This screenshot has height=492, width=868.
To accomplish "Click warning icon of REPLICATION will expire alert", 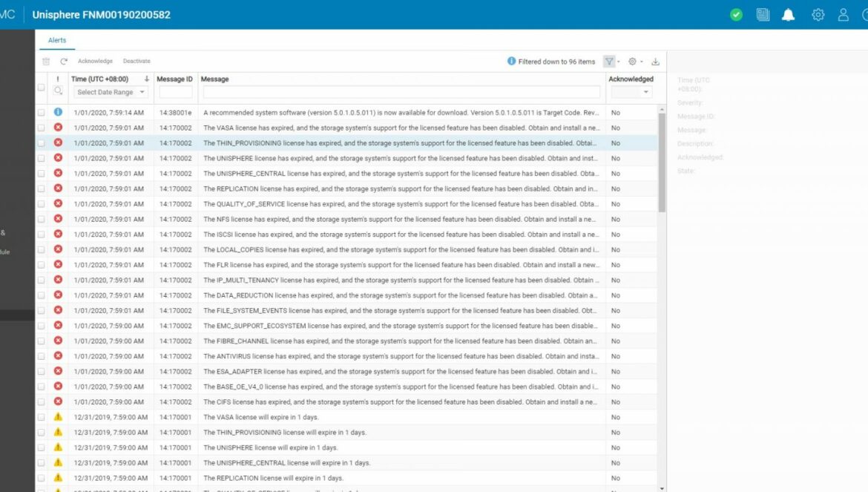I will [x=58, y=478].
